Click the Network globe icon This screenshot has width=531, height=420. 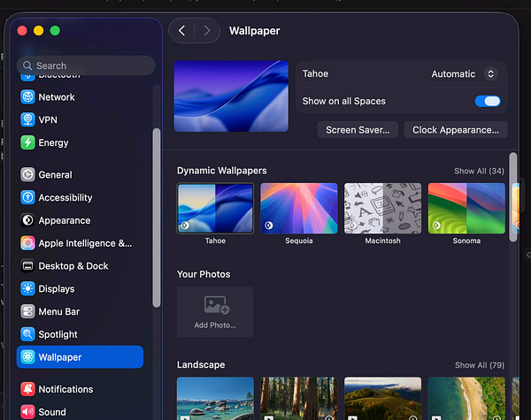click(x=27, y=97)
